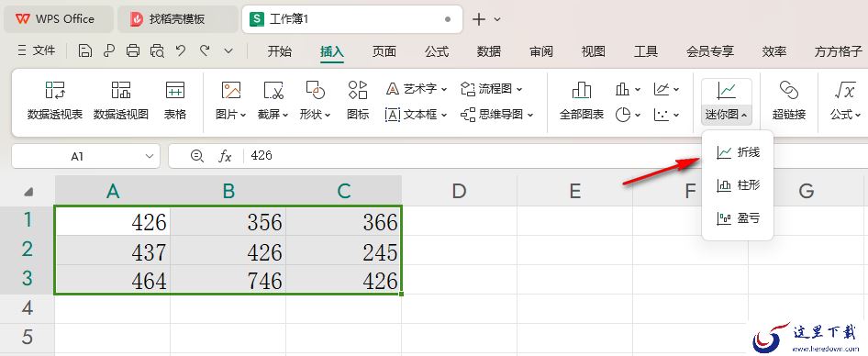Switch to the 公式 ribbon tab
Screen dimensions: 868x356
pos(437,51)
